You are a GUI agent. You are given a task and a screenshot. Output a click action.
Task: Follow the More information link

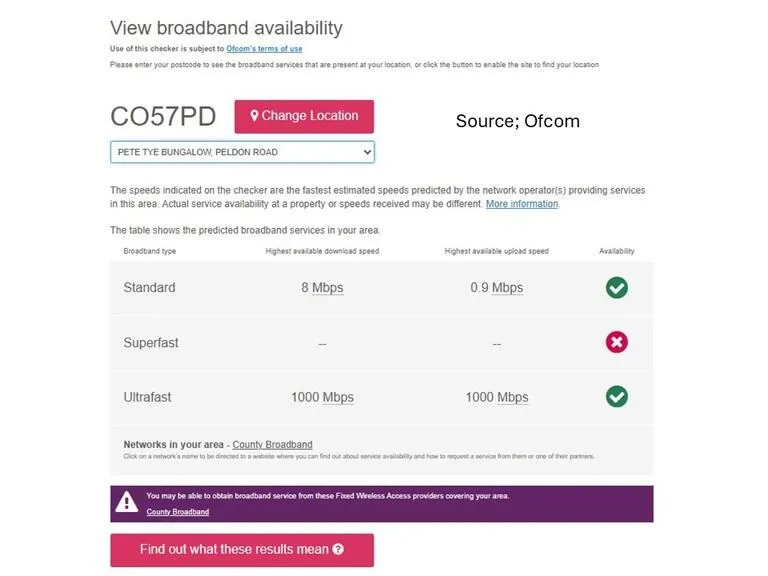click(x=522, y=204)
